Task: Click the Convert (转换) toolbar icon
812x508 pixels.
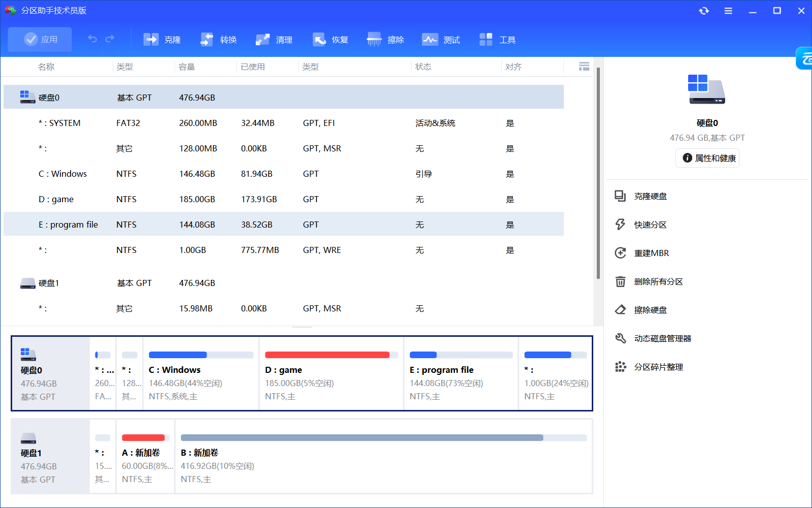Action: 218,40
